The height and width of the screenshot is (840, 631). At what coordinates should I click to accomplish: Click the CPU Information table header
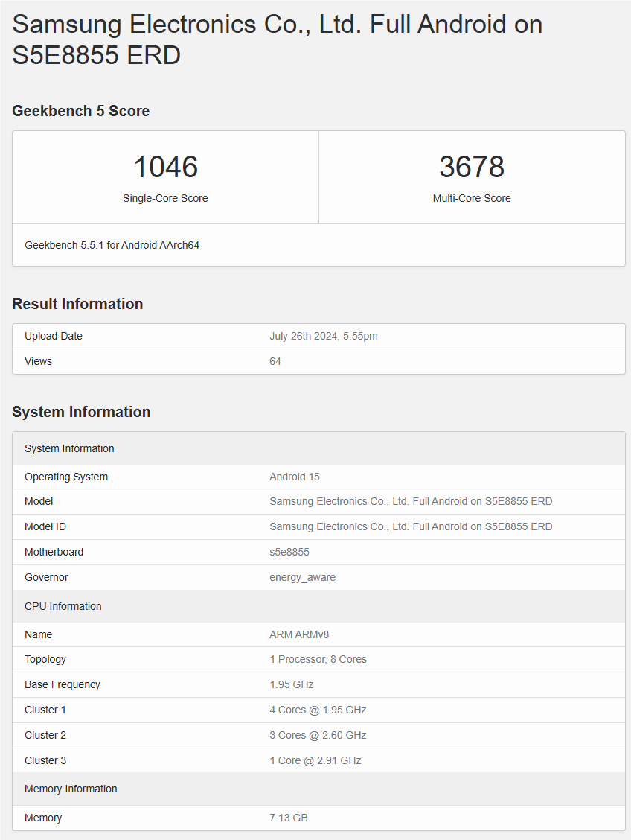(63, 606)
